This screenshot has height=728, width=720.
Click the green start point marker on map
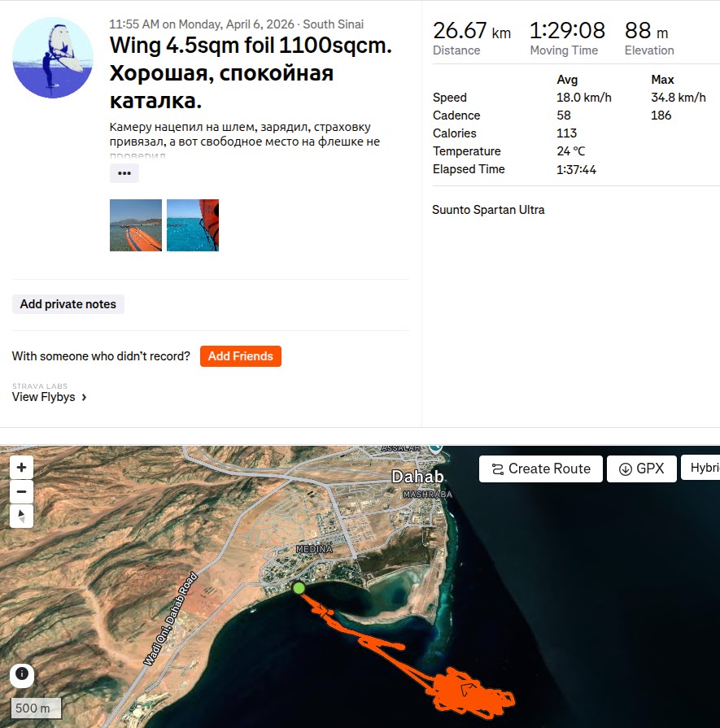pyautogui.click(x=299, y=588)
